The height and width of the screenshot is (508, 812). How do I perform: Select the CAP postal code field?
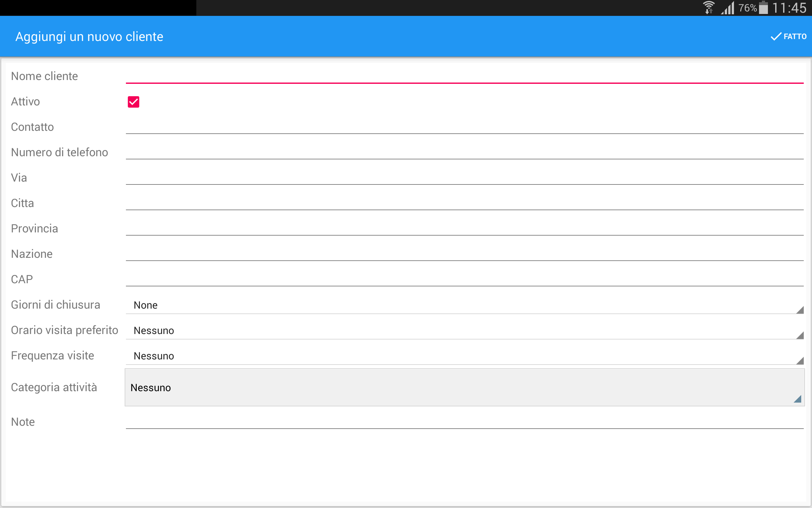coord(465,279)
